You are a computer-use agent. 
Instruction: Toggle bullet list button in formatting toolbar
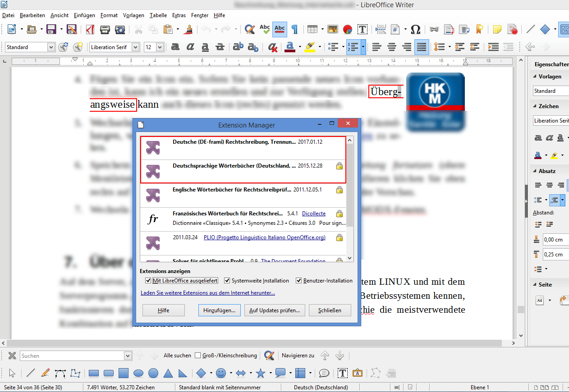click(333, 47)
